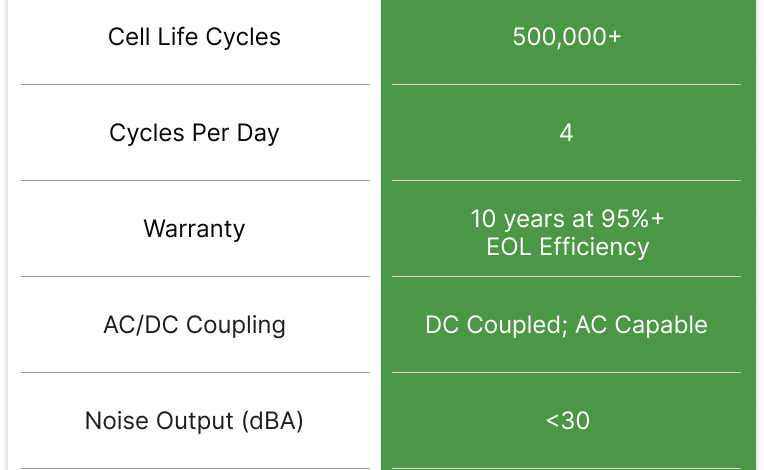Click divider line above the <30 value
The image size is (764, 470).
click(x=566, y=373)
